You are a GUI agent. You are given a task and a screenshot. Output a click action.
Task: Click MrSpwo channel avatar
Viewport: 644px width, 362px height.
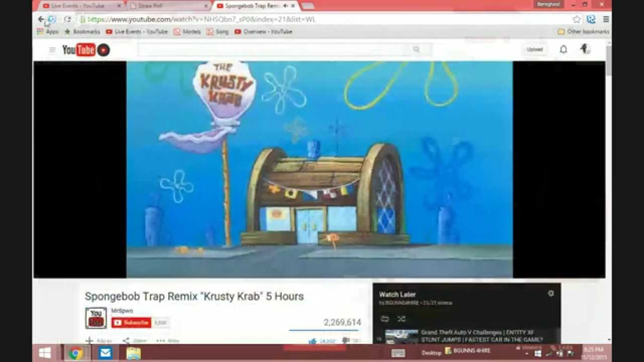(96, 318)
